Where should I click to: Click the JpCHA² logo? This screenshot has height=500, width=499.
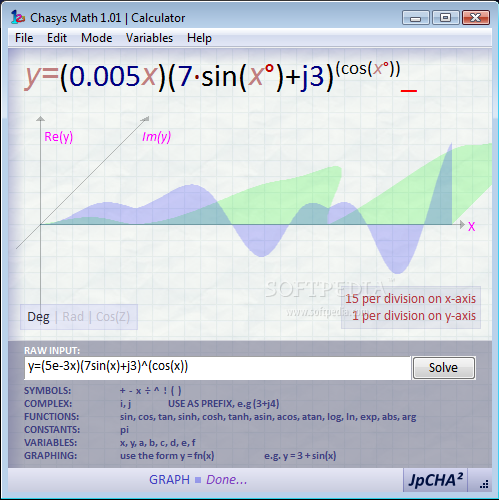(435, 480)
